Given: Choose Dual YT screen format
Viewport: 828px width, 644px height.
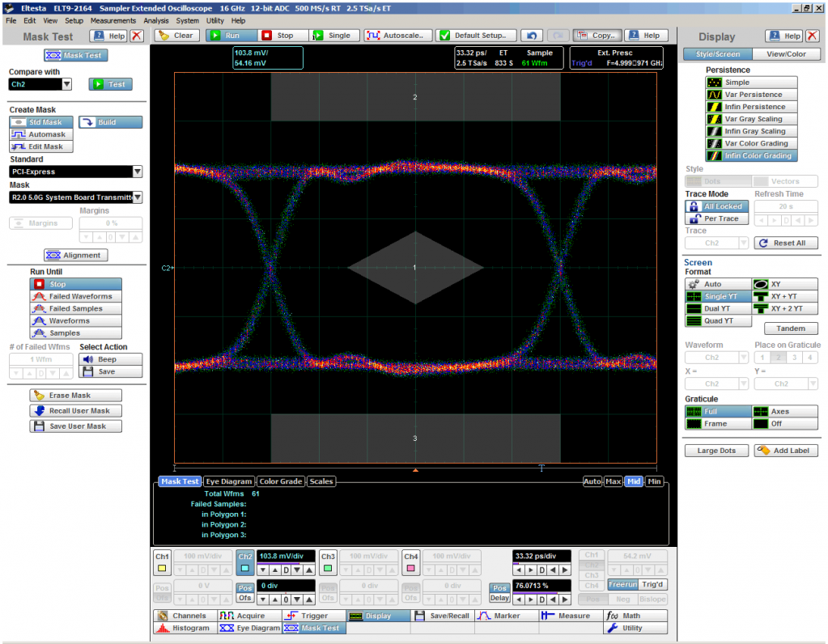Looking at the screenshot, I should (716, 308).
